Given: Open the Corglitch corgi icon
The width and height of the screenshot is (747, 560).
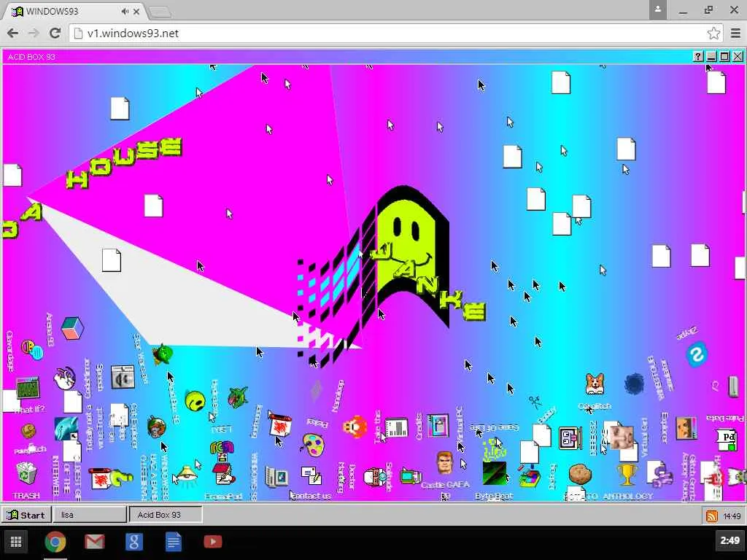Looking at the screenshot, I should click(595, 384).
